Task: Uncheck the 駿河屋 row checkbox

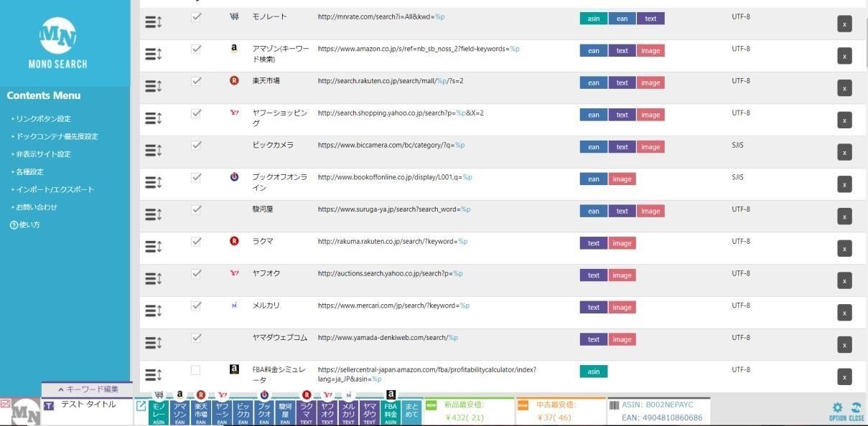Action: (195, 209)
